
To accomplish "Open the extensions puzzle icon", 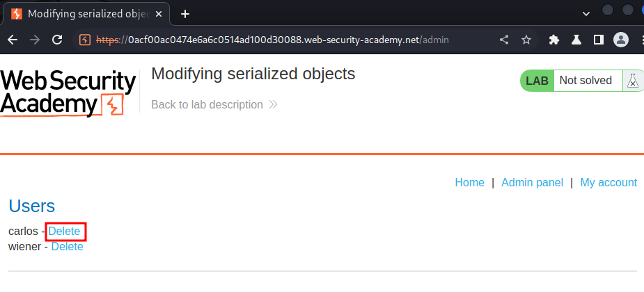I will pos(554,40).
